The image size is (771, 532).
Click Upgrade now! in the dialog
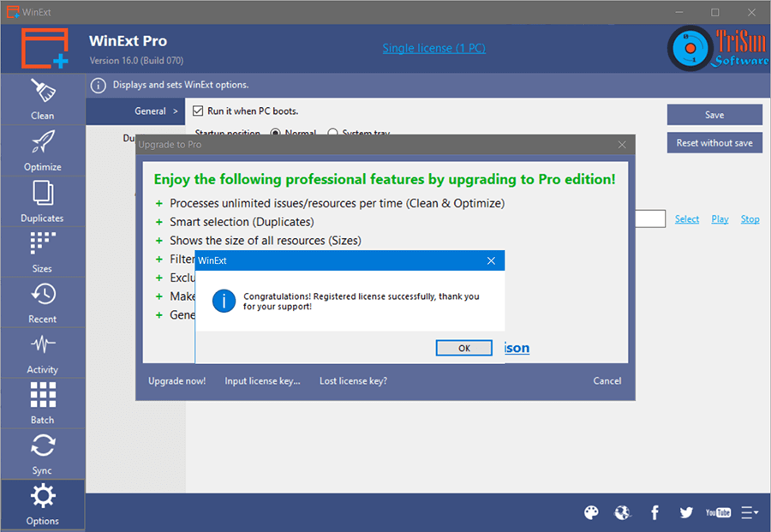(x=177, y=381)
